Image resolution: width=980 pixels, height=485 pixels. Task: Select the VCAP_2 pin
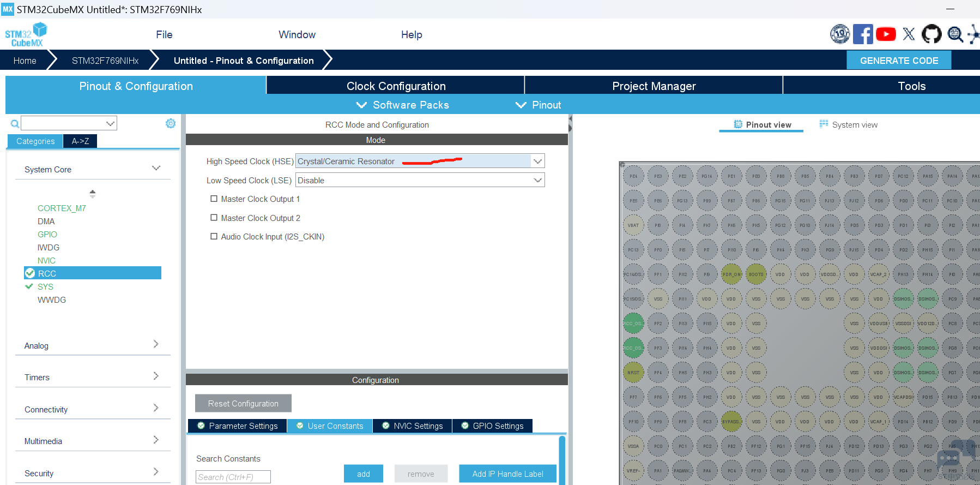(x=878, y=274)
